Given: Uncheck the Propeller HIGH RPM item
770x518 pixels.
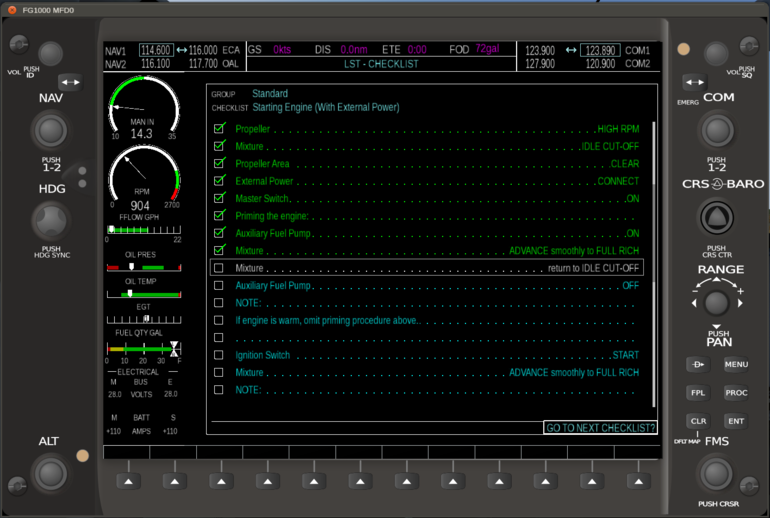Looking at the screenshot, I should [x=219, y=129].
